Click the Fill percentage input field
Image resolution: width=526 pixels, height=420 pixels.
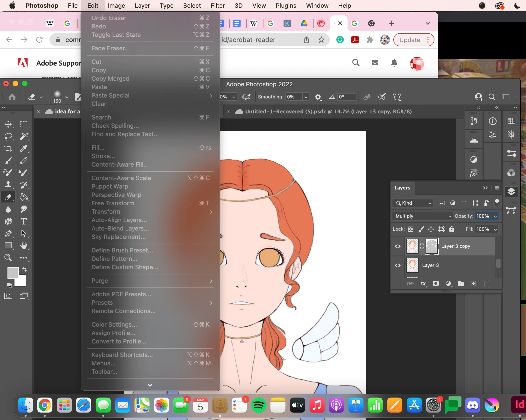tap(483, 229)
